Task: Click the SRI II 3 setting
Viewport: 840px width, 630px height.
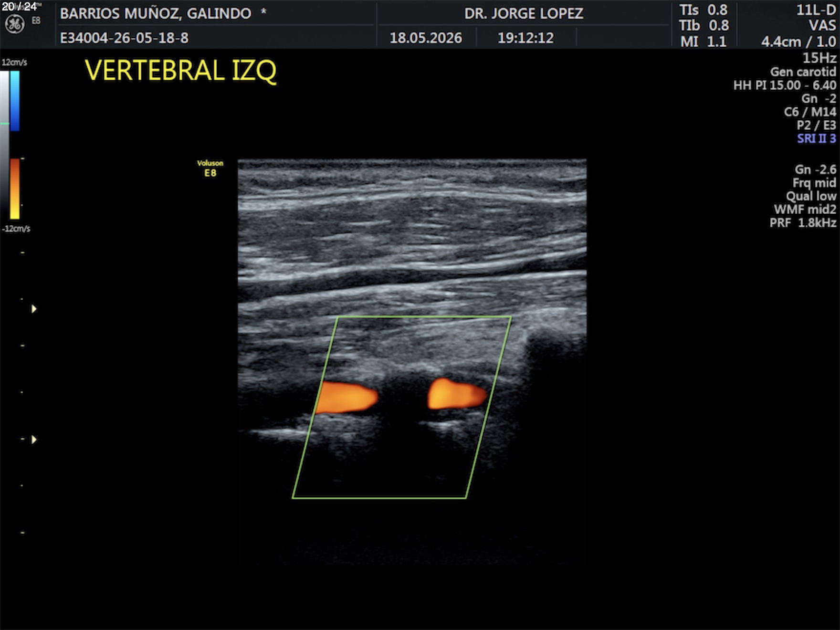Action: [x=817, y=138]
